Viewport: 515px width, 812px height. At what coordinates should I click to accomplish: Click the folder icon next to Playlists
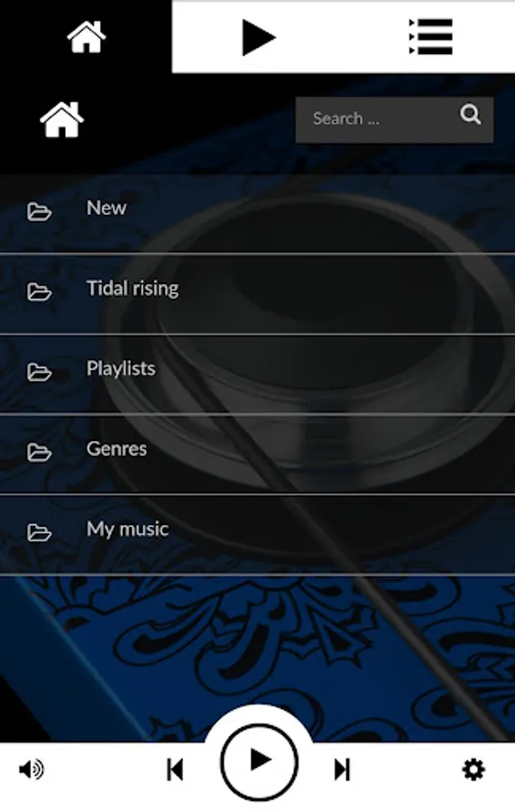(40, 373)
